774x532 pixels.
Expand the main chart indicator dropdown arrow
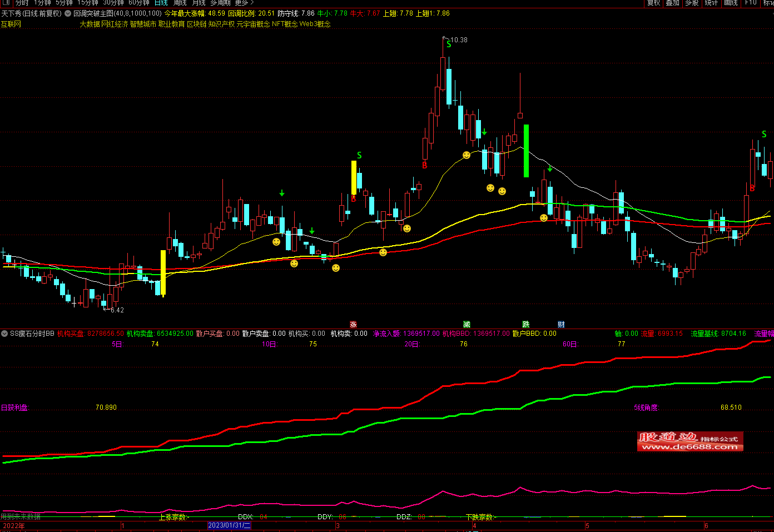(x=68, y=13)
